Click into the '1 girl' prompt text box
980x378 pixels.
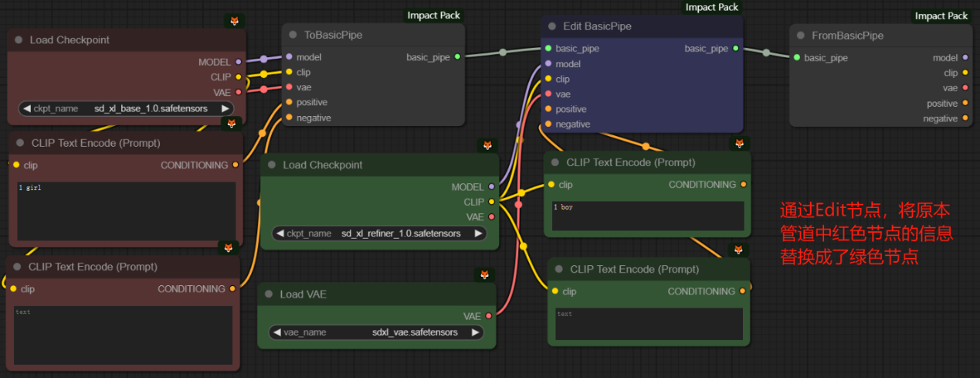click(x=126, y=211)
